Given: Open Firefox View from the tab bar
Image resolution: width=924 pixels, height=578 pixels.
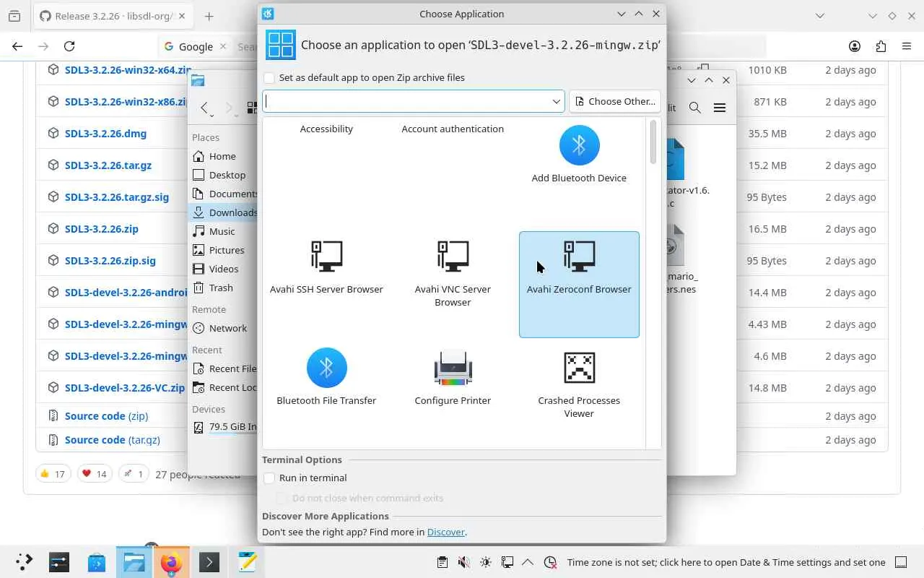Looking at the screenshot, I should pyautogui.click(x=14, y=16).
